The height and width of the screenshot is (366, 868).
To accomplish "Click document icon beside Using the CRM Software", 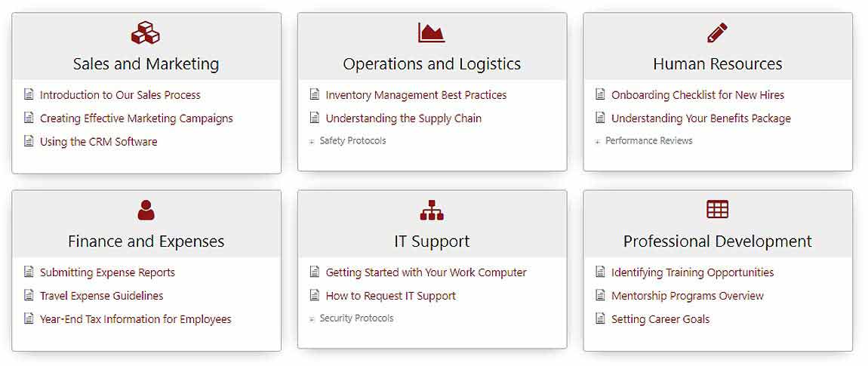I will pyautogui.click(x=29, y=141).
